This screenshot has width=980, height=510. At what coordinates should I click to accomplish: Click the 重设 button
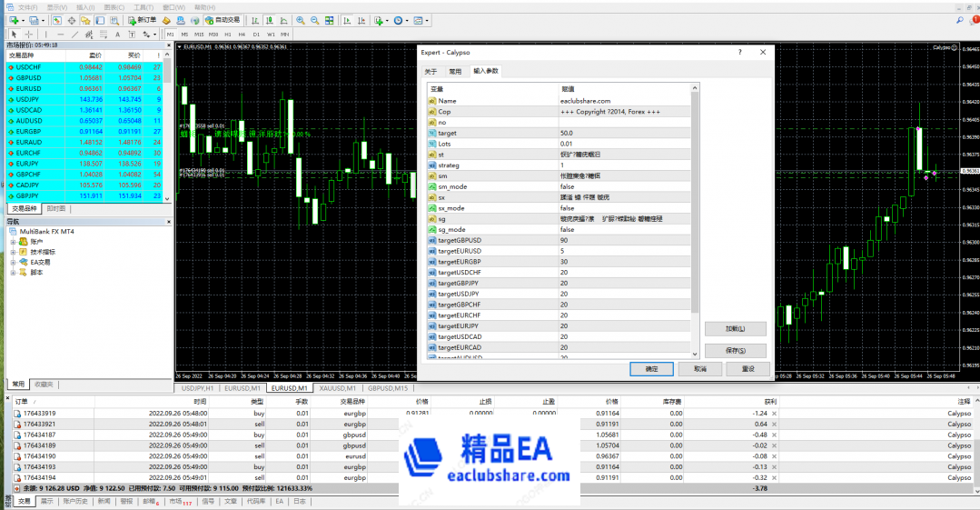tap(747, 369)
